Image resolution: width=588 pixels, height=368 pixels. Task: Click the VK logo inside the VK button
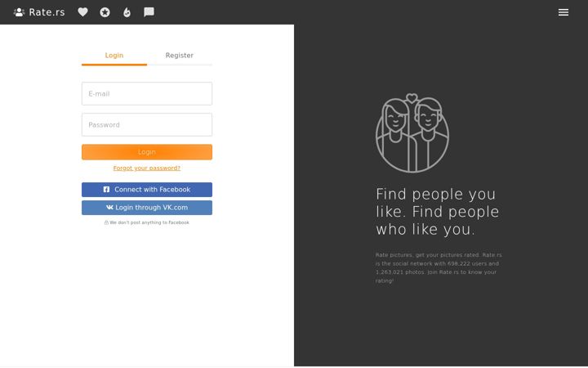click(x=109, y=207)
